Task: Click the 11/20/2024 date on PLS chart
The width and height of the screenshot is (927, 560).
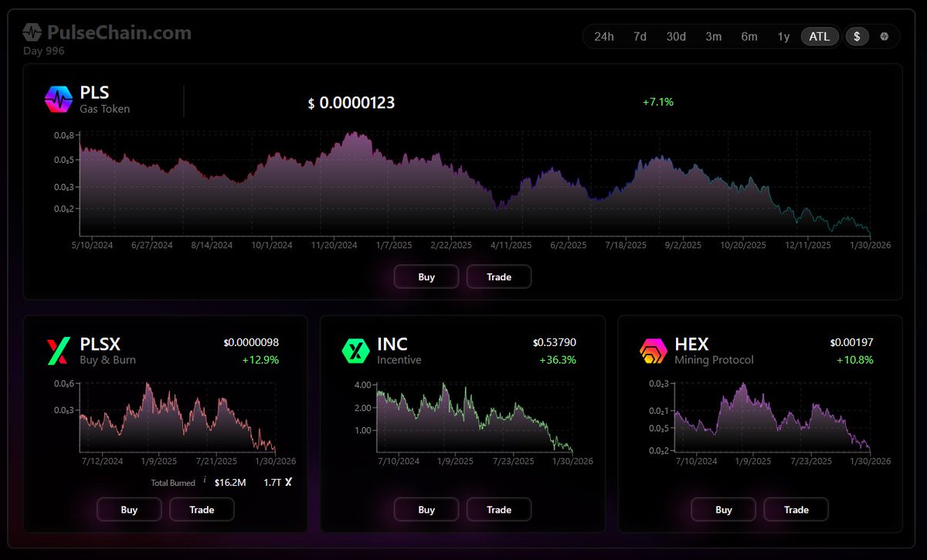Action: 334,245
